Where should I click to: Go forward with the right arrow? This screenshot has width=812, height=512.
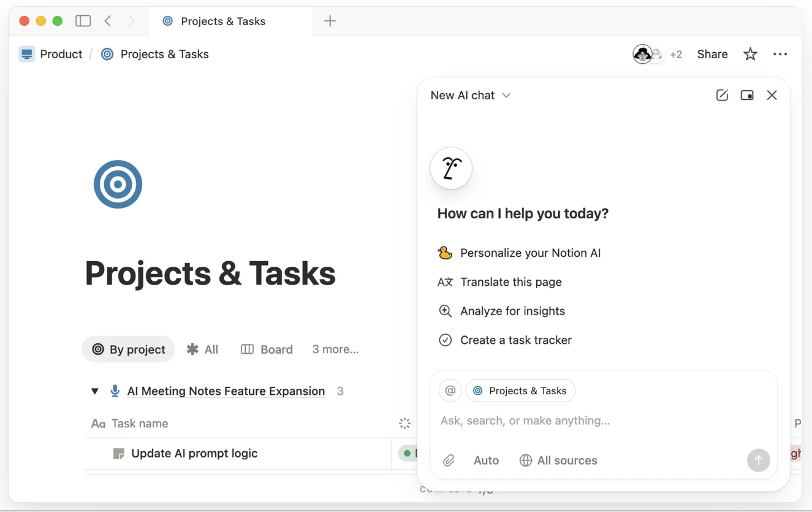click(x=131, y=21)
